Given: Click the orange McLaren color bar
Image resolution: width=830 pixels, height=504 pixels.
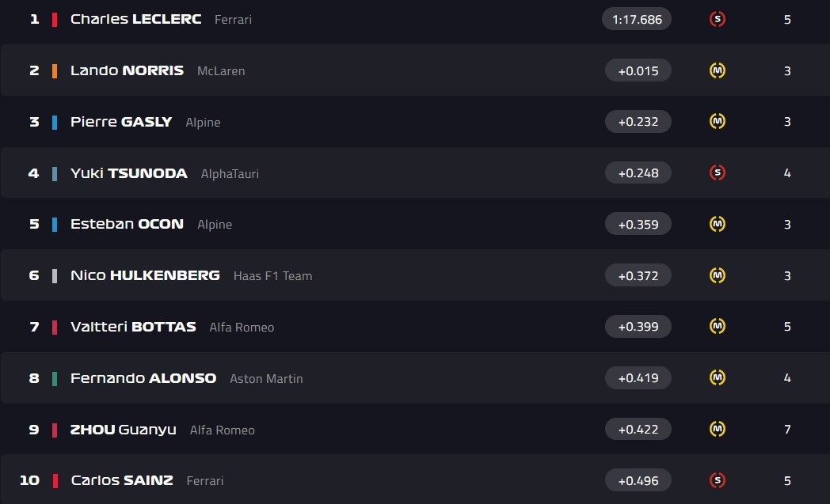Looking at the screenshot, I should 55,70.
